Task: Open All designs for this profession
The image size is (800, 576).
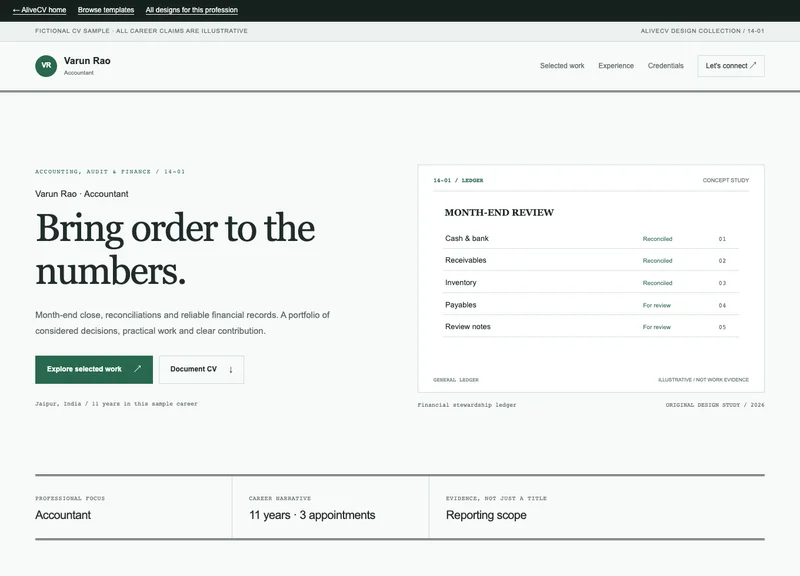Action: (191, 10)
